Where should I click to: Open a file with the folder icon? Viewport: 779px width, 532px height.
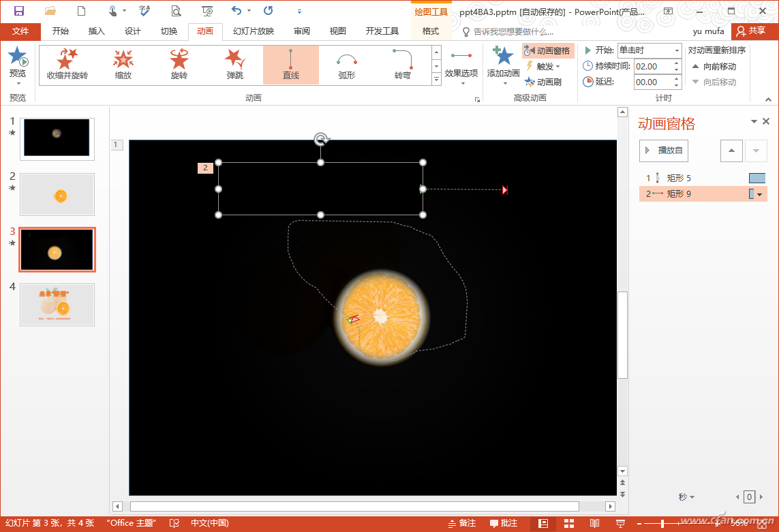click(50, 11)
